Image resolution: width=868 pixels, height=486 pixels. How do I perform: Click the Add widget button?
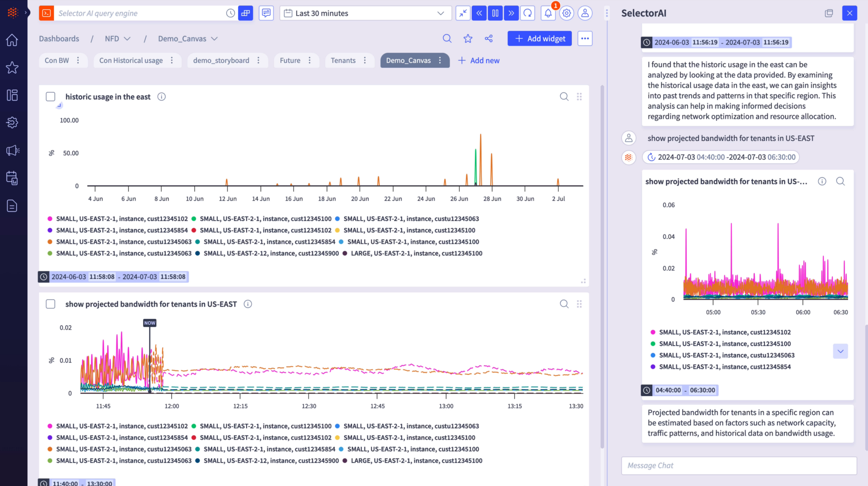tap(540, 39)
